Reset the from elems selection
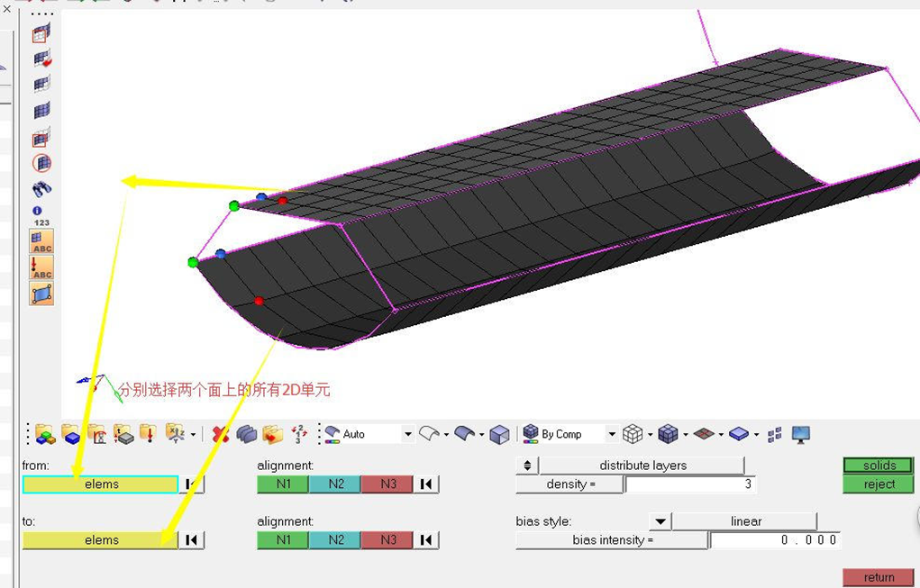This screenshot has height=588, width=920. point(191,484)
